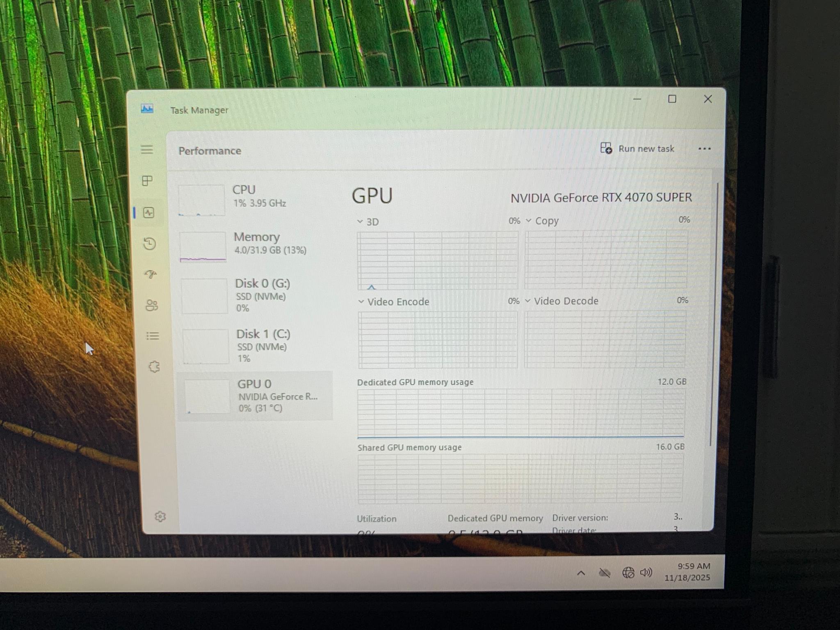Click the Task Manager app icon
The image size is (840, 630).
tap(147, 109)
